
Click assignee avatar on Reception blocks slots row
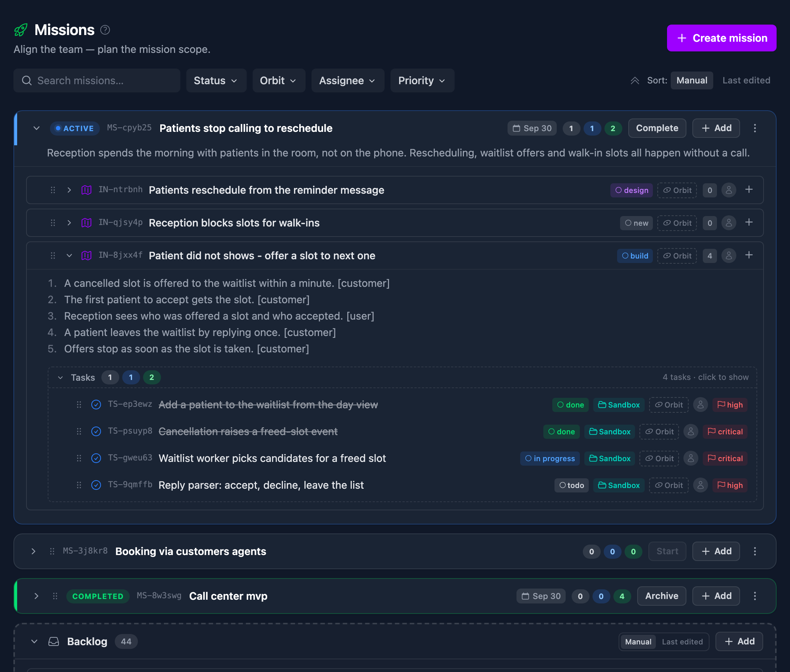click(x=729, y=222)
